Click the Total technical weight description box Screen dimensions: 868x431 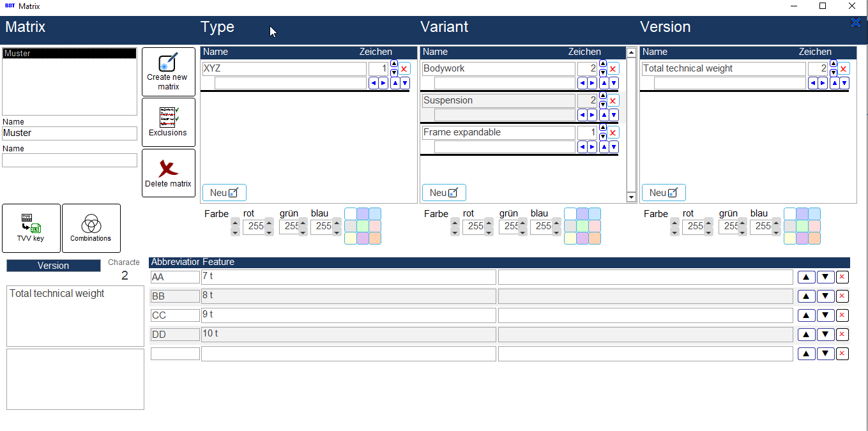[75, 316]
